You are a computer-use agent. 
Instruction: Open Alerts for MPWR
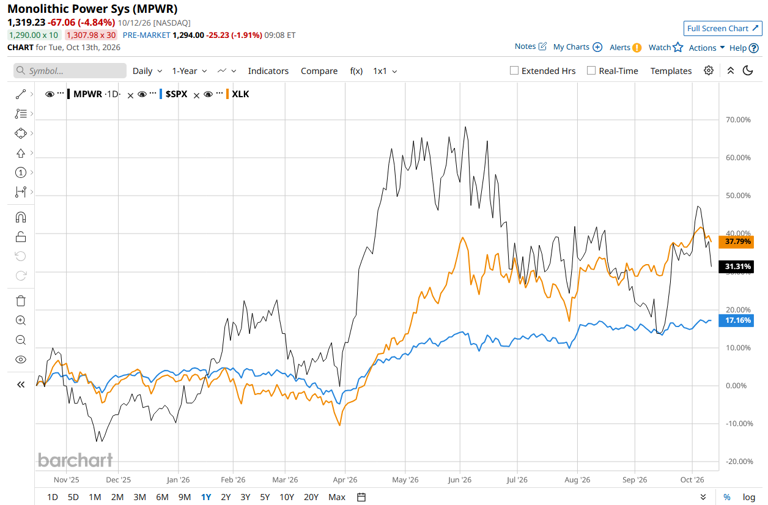point(625,47)
